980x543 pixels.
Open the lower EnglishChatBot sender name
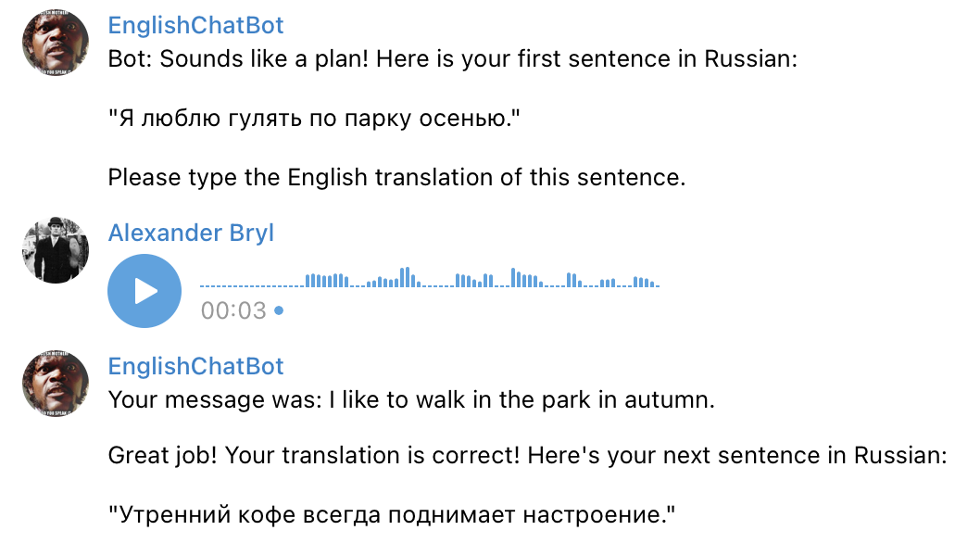pos(195,366)
